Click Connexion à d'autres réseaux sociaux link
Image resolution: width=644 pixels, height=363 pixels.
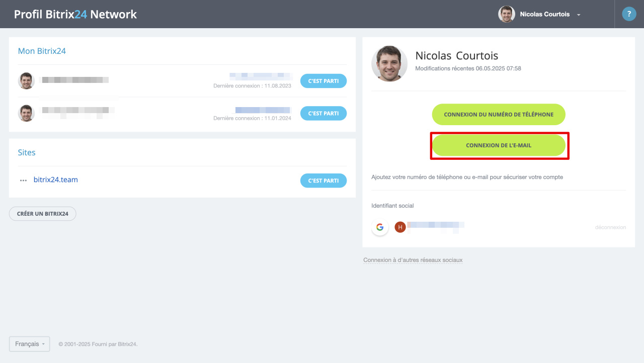click(413, 260)
